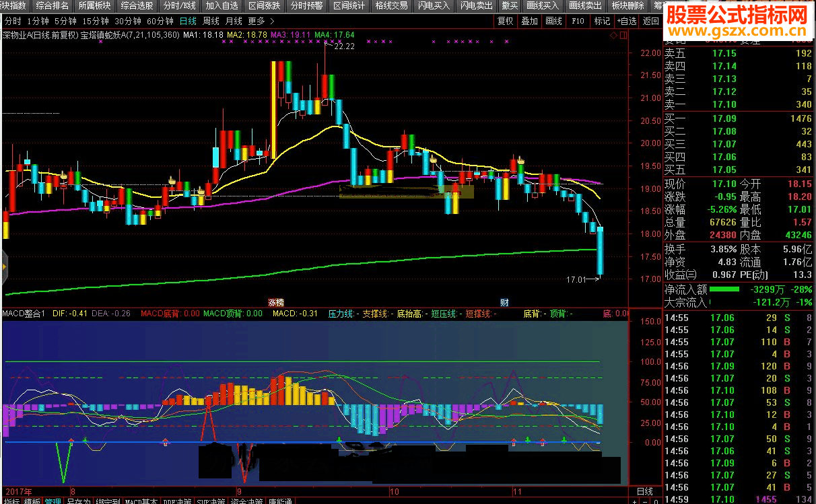
Task: Click the 17.01 low price marker
Action: tap(576, 278)
